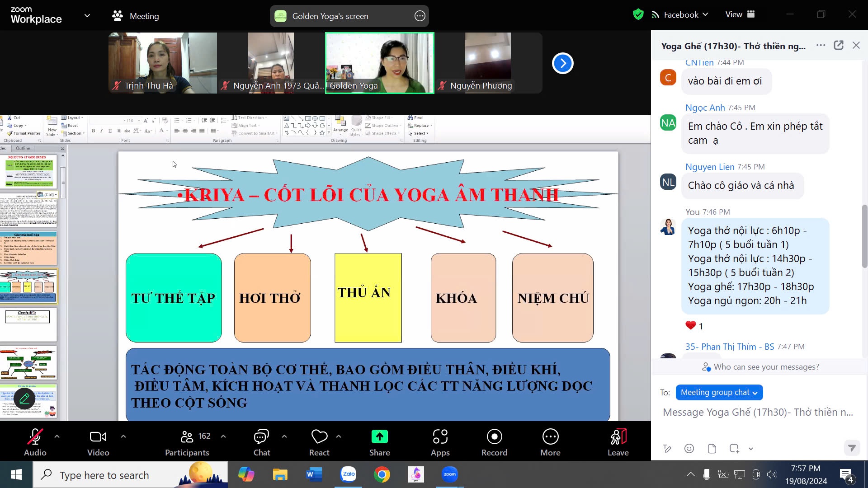Click Format Painter in shared PowerPoint
This screenshot has height=488, width=868.
coord(24,133)
